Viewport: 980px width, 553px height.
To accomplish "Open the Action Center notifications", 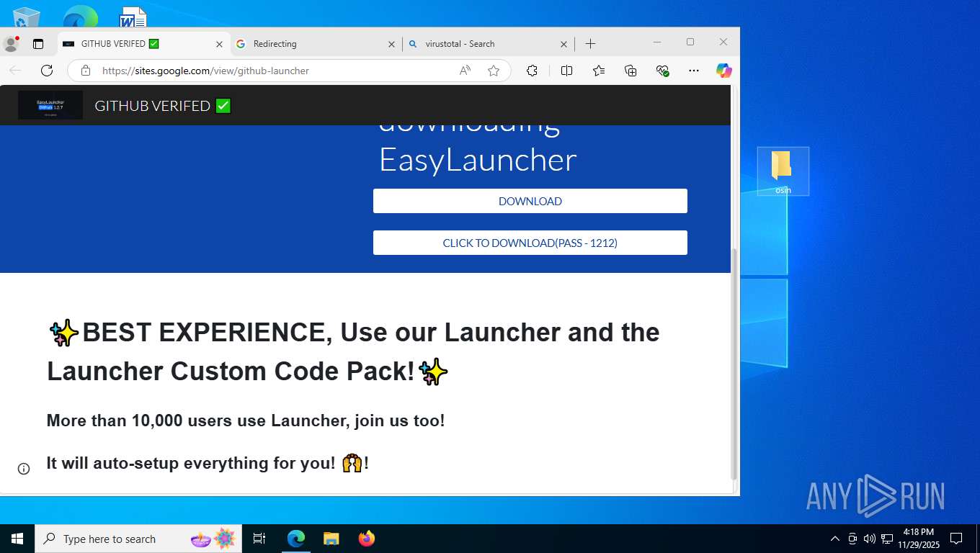I will click(x=956, y=539).
